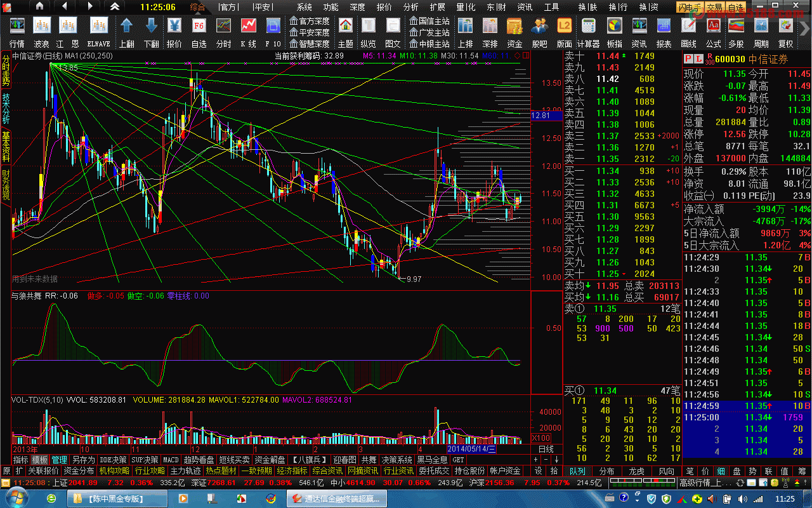The height and width of the screenshot is (508, 812).
Task: Switch to the 分布 panel tab
Action: tap(607, 471)
